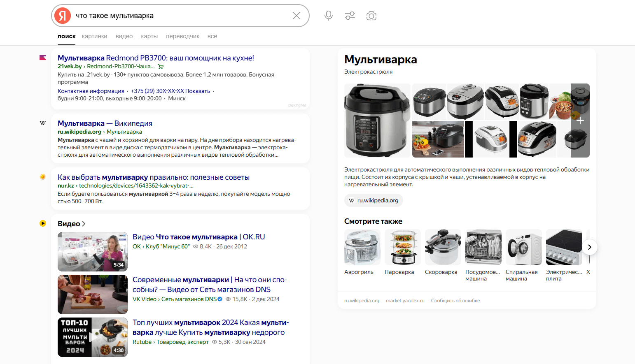The width and height of the screenshot is (635, 364).
Task: Click the yellow video play icon beside 'Видео'
Action: pos(43,223)
